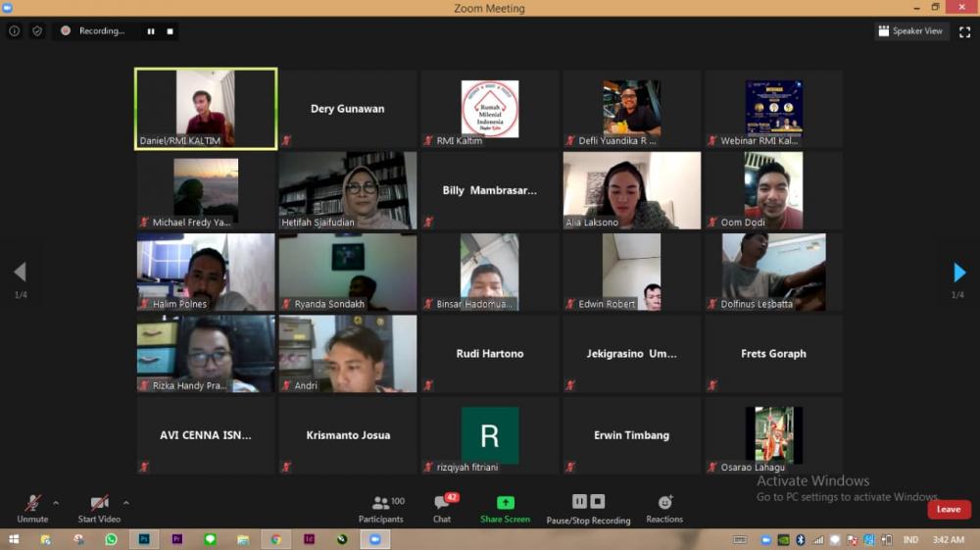Select Frets Goraph tile
Image resolution: width=980 pixels, height=550 pixels.
click(x=774, y=354)
